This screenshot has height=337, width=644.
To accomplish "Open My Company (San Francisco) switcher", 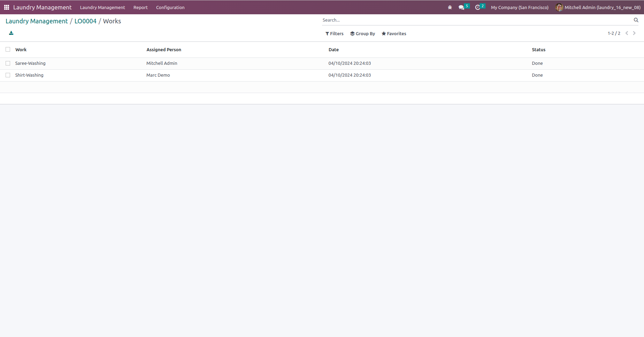I will point(520,7).
